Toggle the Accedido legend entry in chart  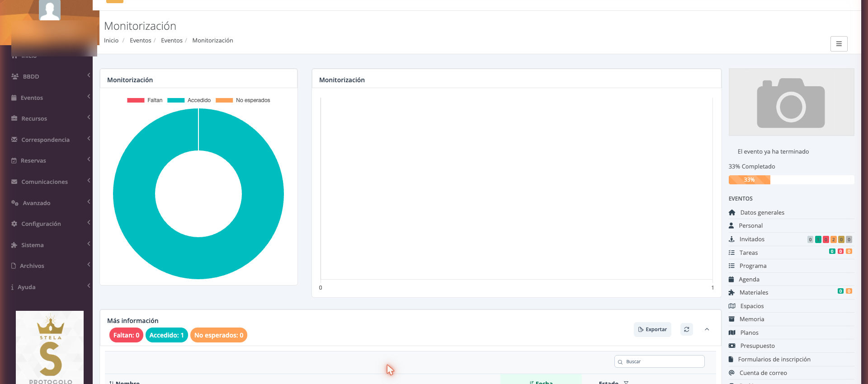tap(189, 100)
